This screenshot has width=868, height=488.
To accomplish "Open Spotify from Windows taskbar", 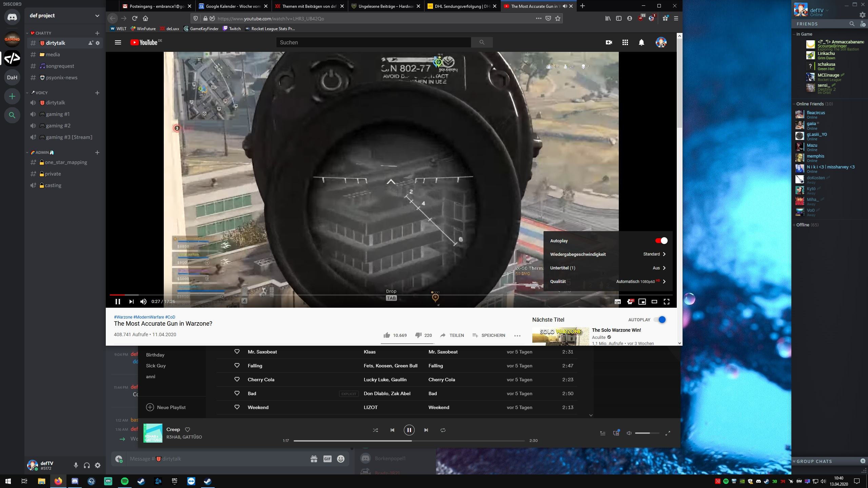I will [125, 481].
